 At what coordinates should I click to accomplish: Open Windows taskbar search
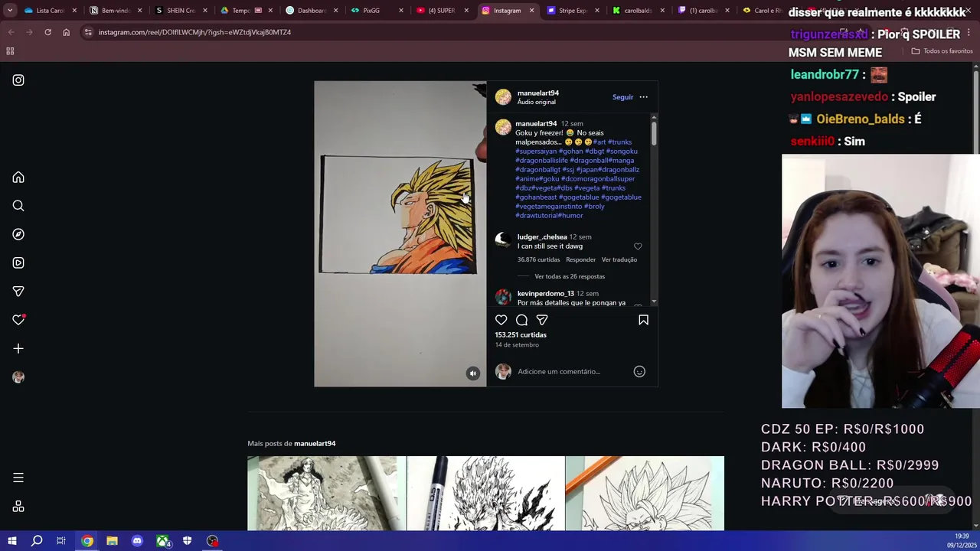pyautogui.click(x=37, y=541)
